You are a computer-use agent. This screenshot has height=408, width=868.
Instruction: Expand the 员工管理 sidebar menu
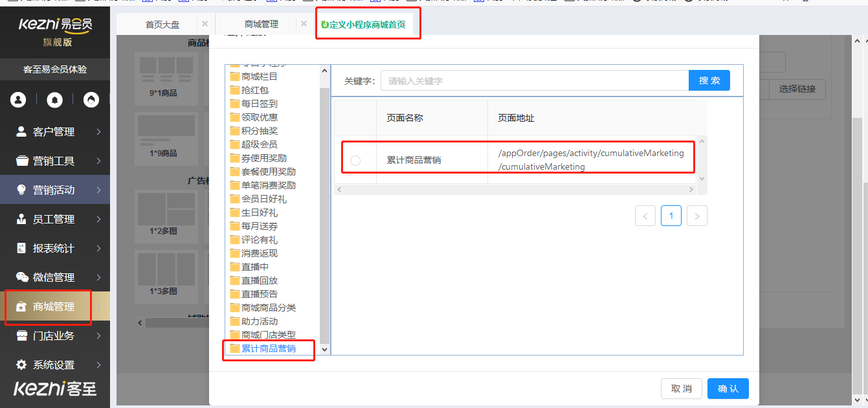(x=55, y=219)
